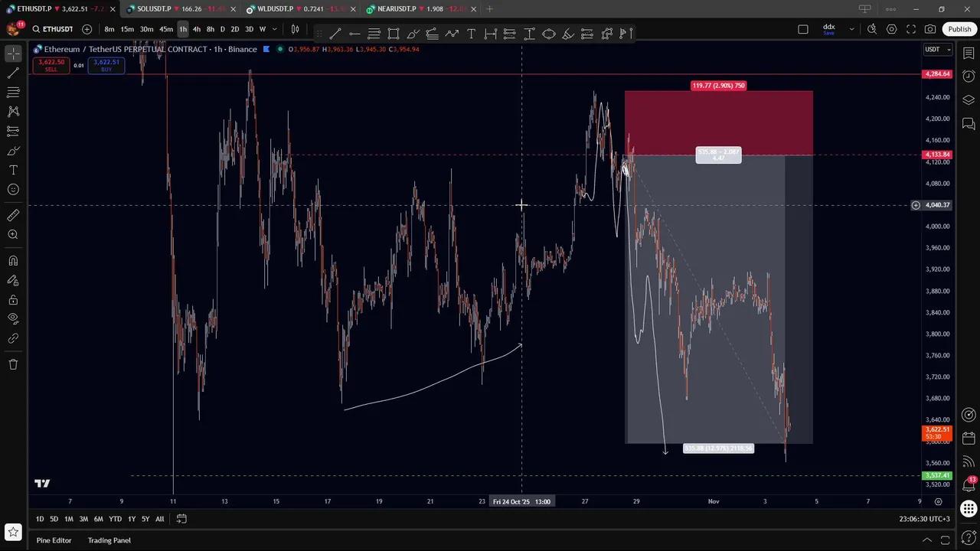
Task: Select the text tool in left sidebar
Action: 13,170
